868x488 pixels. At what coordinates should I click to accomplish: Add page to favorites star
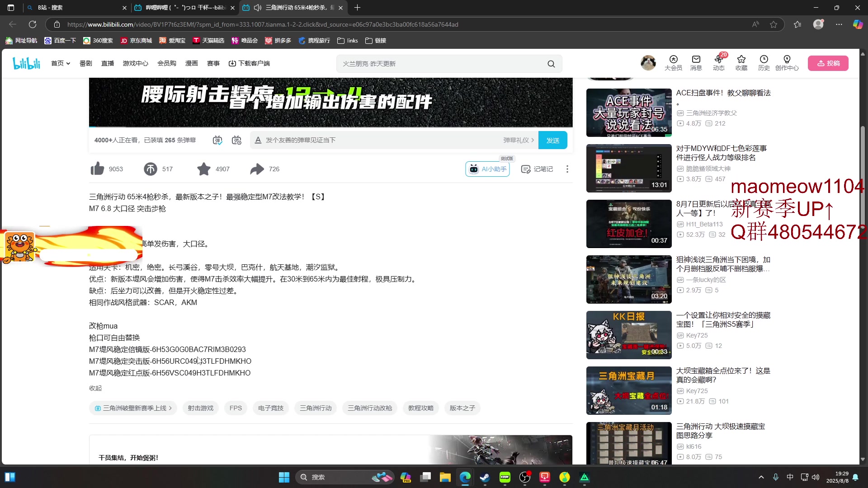(x=774, y=24)
